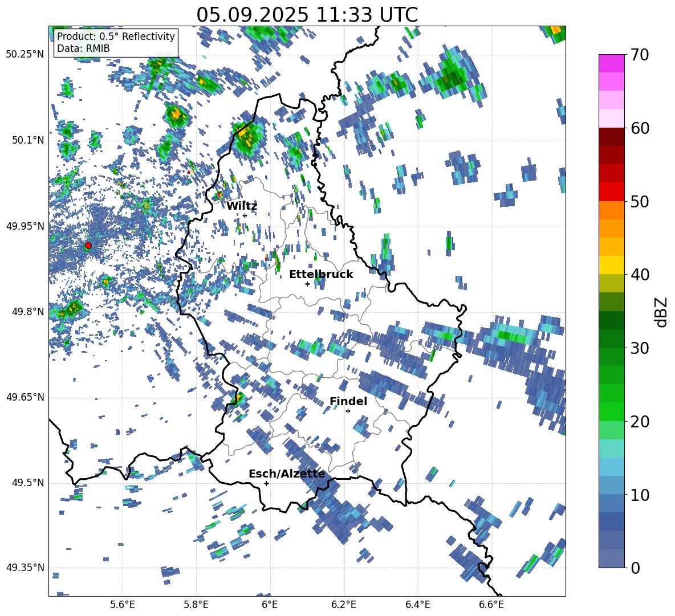Click the colorbar tick label 20
675x616 pixels.
pos(640,422)
